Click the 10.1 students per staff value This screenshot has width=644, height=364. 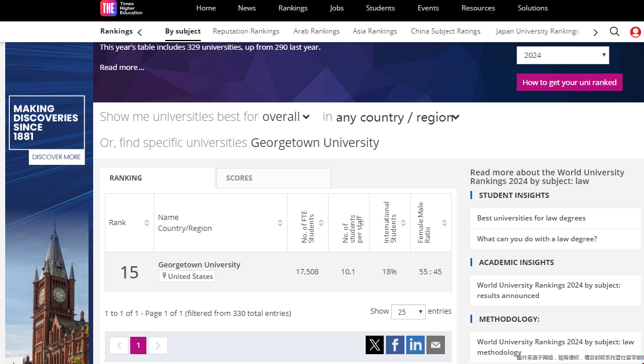click(x=348, y=271)
